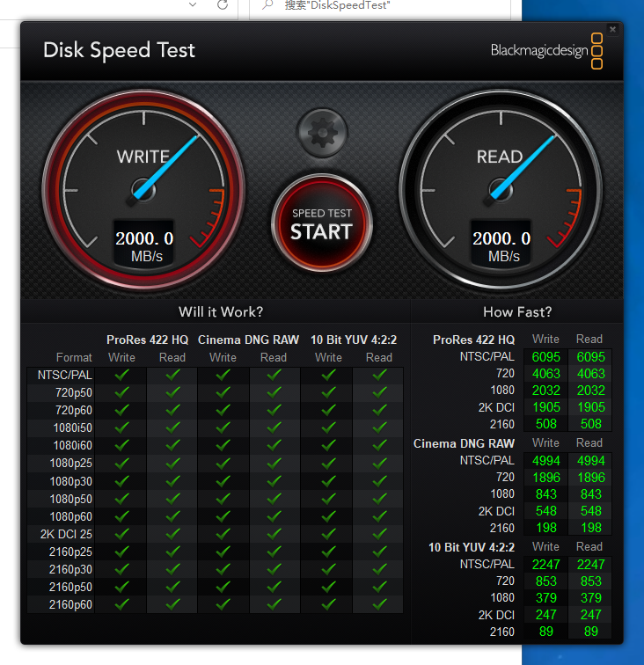Click Cinema DNG Read checkmark for 2160p25 row
Image resolution: width=644 pixels, height=665 pixels.
click(274, 552)
